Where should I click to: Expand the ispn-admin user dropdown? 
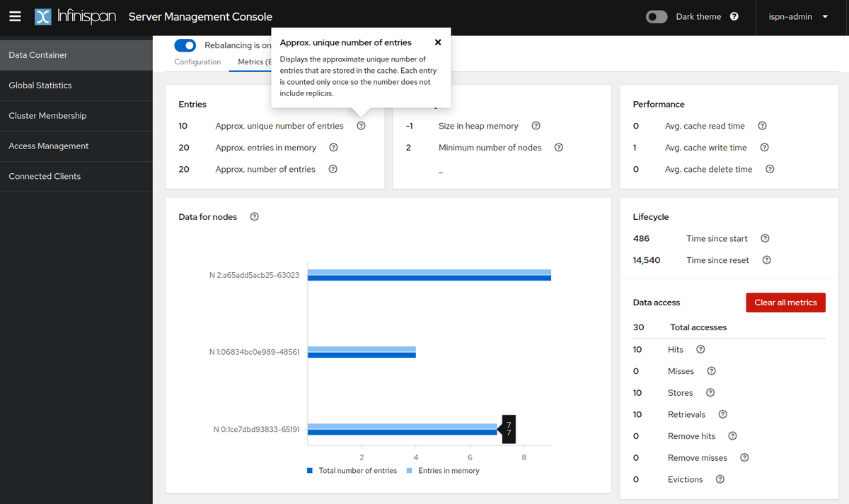(x=798, y=16)
